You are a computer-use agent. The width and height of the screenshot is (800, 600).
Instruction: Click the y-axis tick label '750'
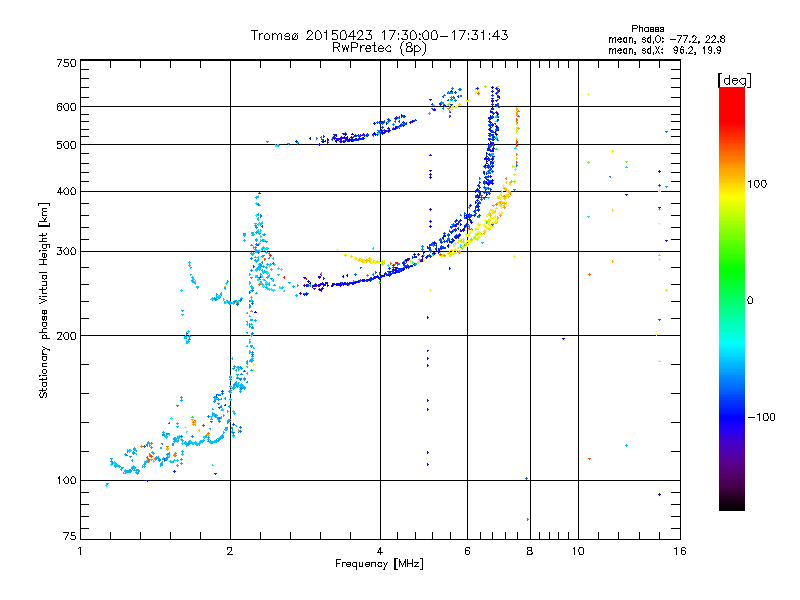click(67, 63)
